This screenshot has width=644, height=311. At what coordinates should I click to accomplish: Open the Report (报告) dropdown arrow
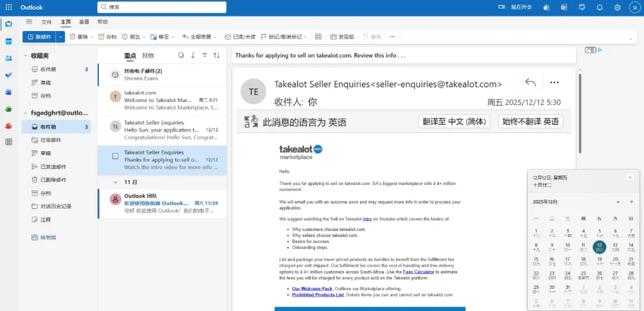click(144, 37)
